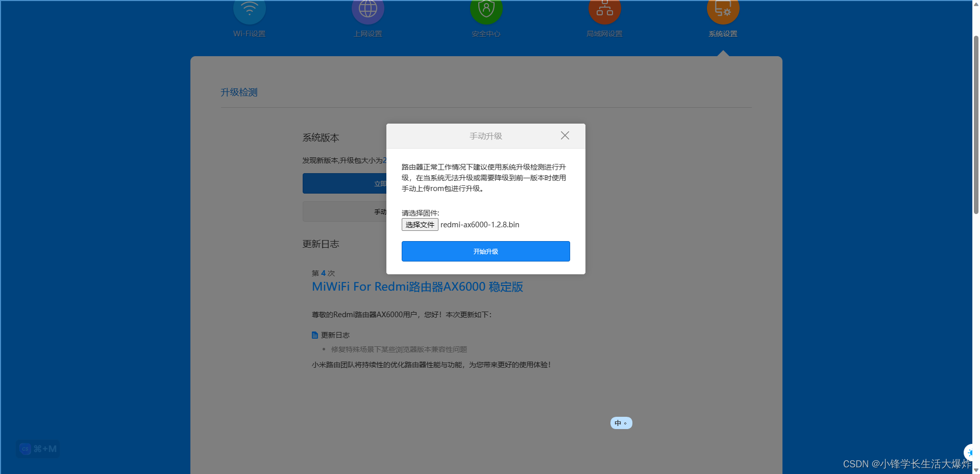
Task: Click the 系统版本 heading
Action: coord(321,137)
